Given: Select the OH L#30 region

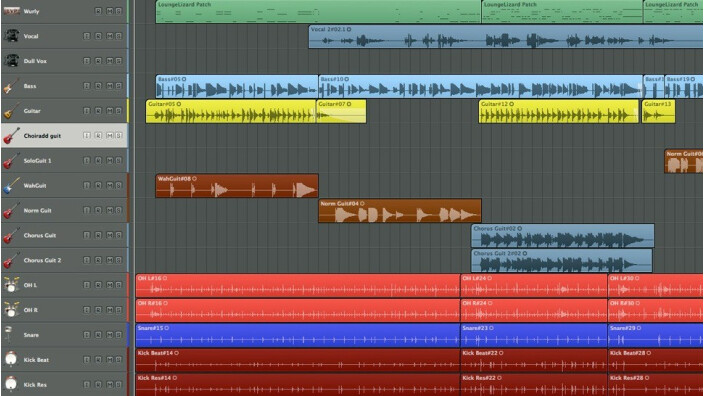Looking at the screenshot, I should click(656, 286).
